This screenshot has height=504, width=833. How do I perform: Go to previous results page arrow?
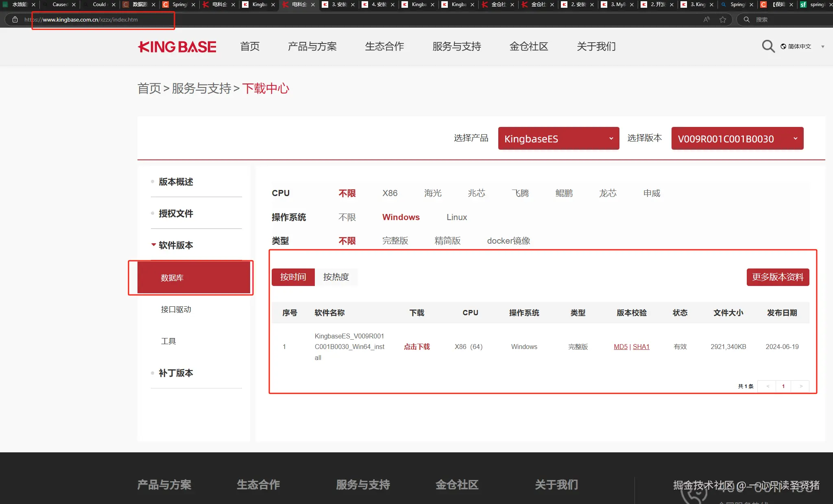tap(768, 386)
